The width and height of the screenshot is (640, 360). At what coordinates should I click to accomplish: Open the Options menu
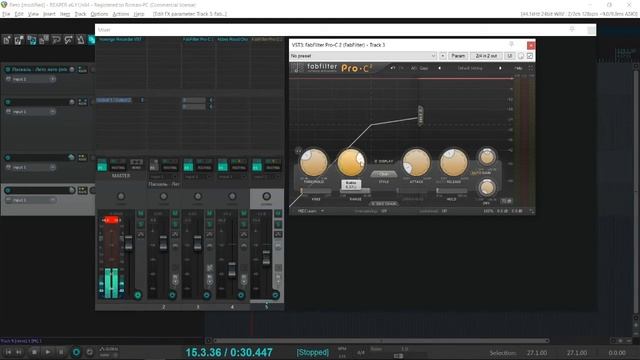coord(99,14)
